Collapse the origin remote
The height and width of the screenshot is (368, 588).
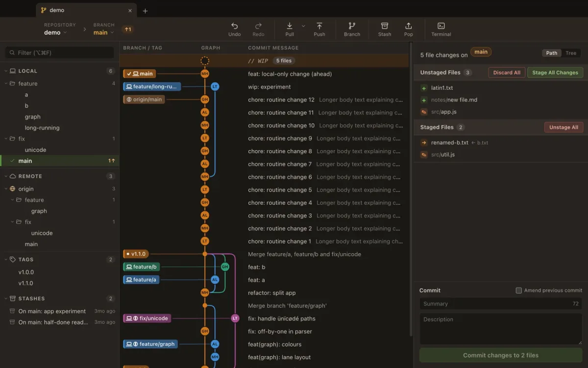pos(6,189)
